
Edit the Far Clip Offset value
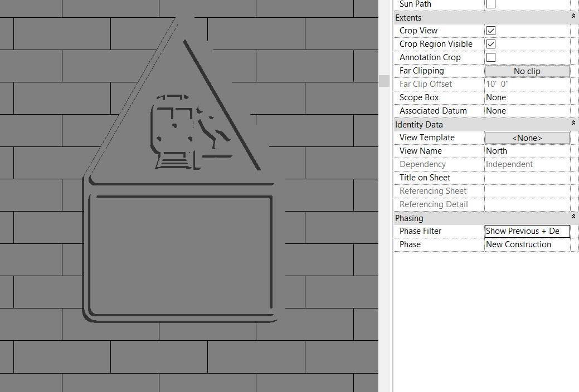[527, 84]
